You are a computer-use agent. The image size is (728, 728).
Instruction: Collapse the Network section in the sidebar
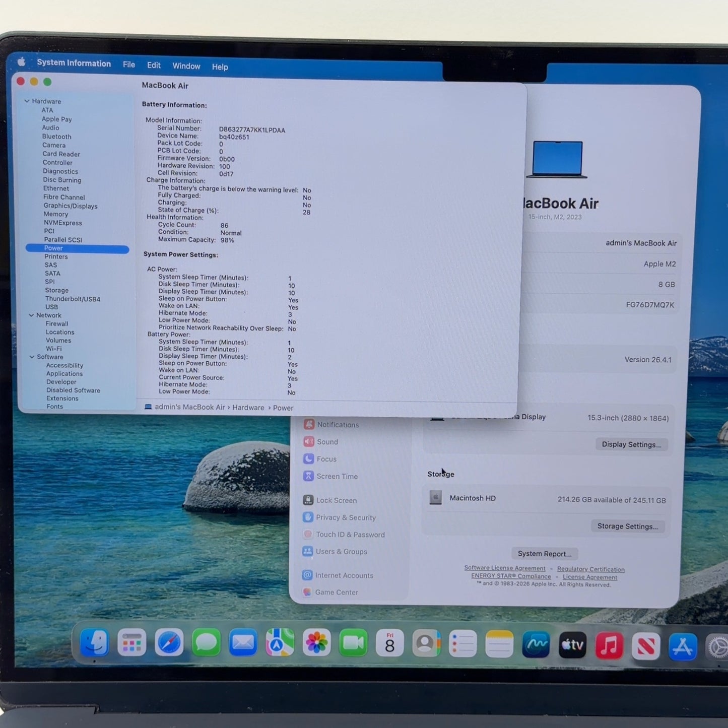31,315
